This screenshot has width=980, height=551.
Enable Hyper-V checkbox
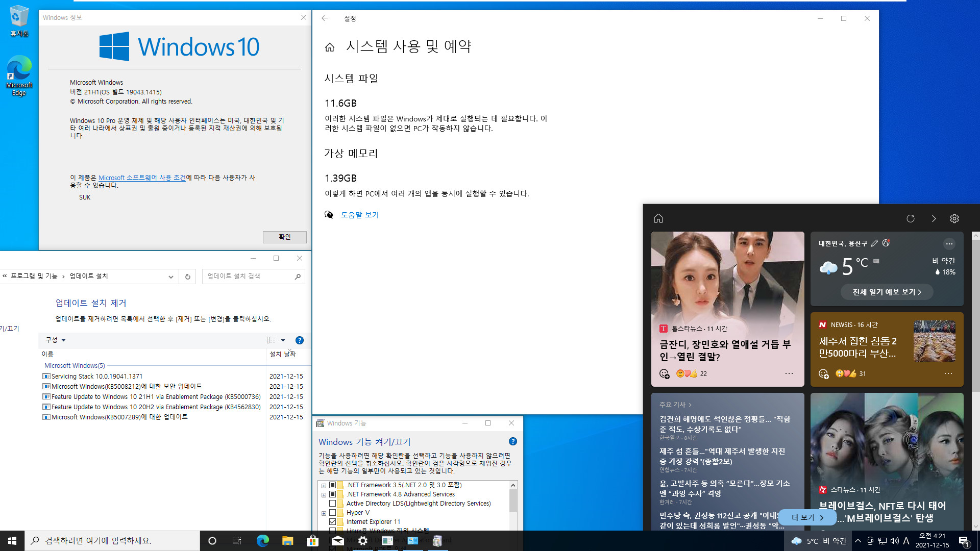tap(332, 513)
